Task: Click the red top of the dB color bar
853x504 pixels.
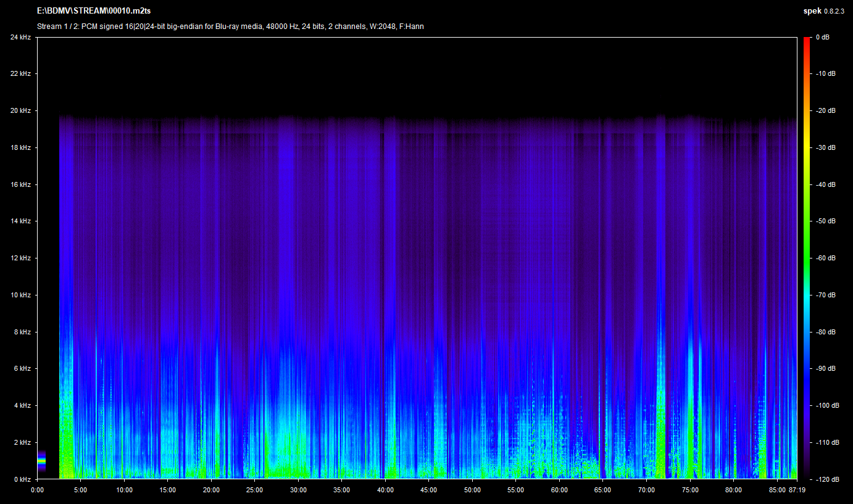Action: coord(807,41)
